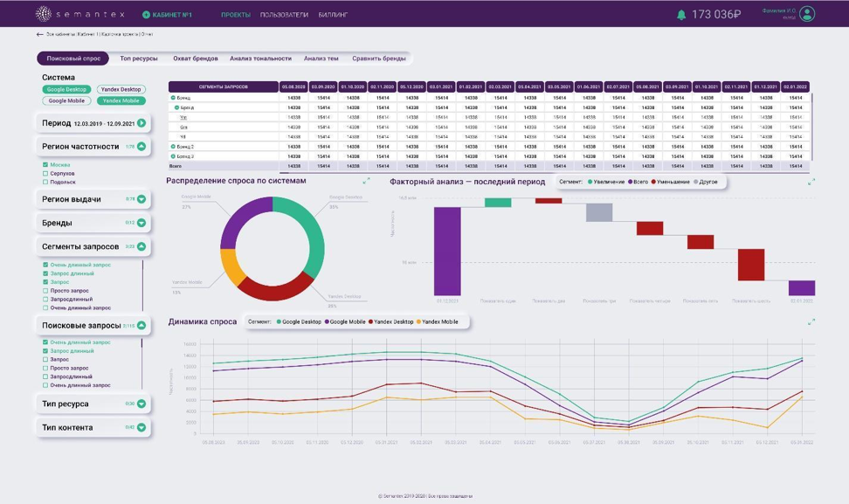Viewport: 849px width, 504px height.
Task: Expand the Динамика спроса chart to fullscreen
Action: point(811,321)
